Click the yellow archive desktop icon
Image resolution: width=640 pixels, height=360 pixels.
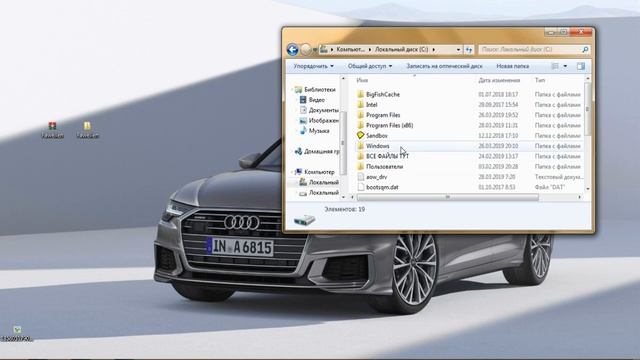[x=87, y=126]
